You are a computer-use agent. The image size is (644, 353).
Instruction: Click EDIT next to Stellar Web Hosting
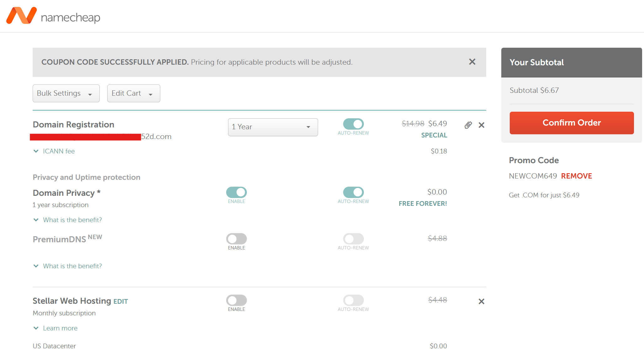[x=120, y=302]
